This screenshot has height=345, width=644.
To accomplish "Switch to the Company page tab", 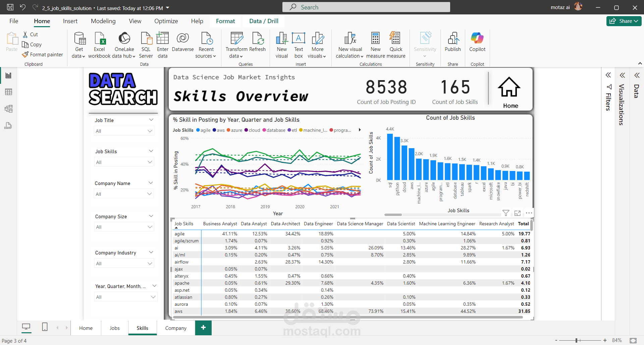I will click(x=176, y=328).
